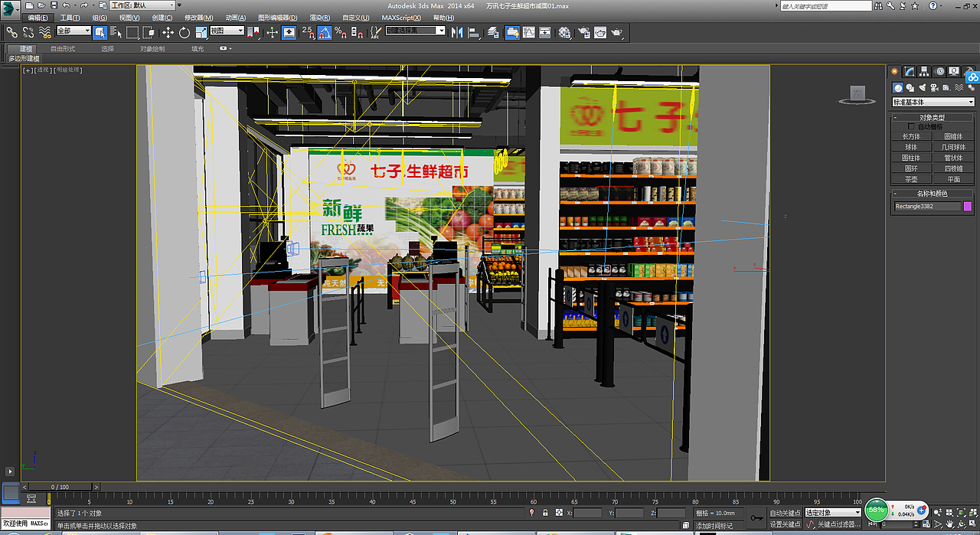
Task: Select the Rotate tool
Action: click(x=185, y=32)
